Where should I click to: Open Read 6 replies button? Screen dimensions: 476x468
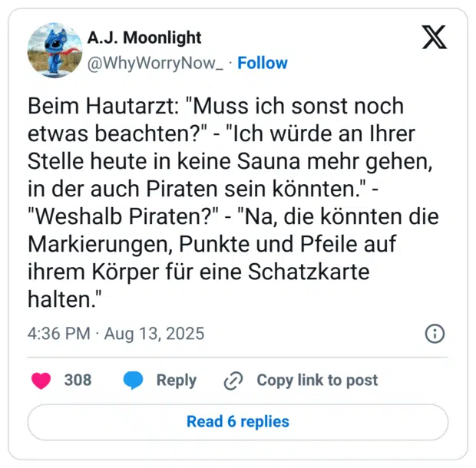pyautogui.click(x=238, y=421)
